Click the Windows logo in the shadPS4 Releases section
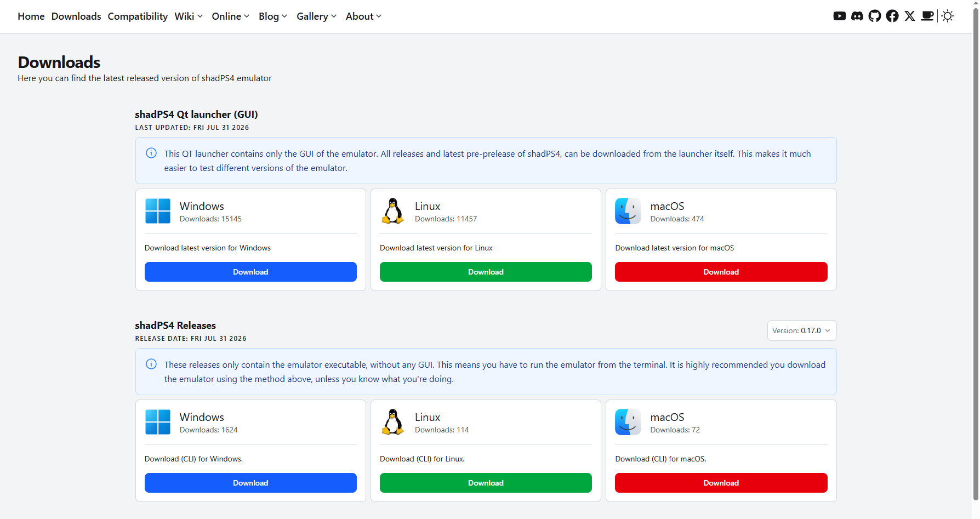 158,422
